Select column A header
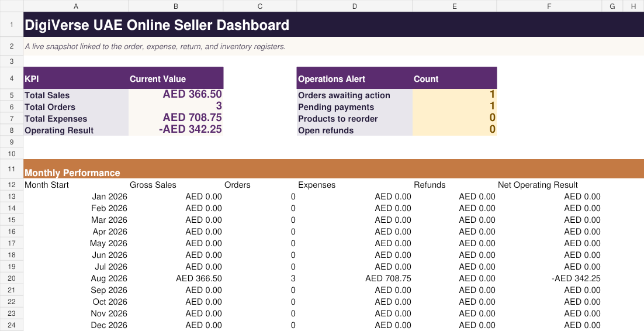Viewport: 644px width, 331px height. click(76, 6)
